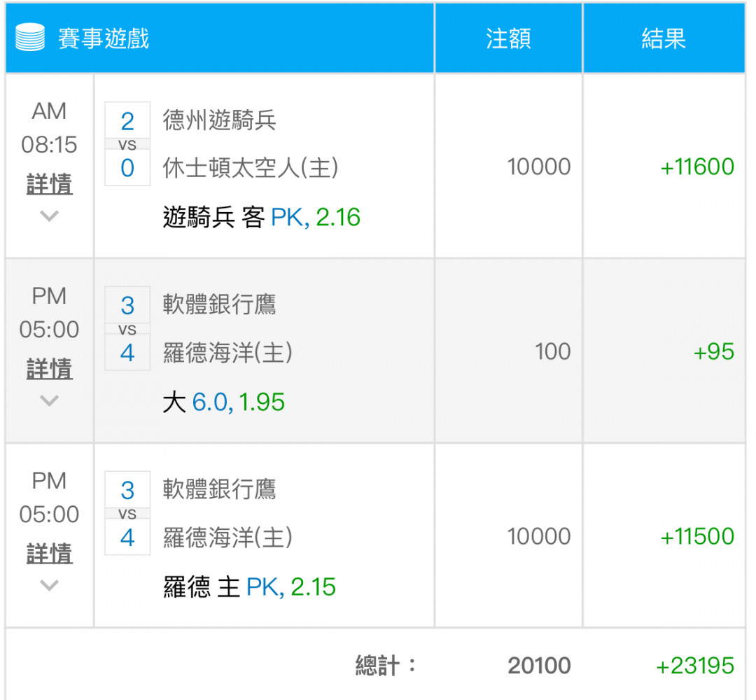The width and height of the screenshot is (756, 700).
Task: Open 詳情 link for 德州遊騎兵 game
Action: pyautogui.click(x=49, y=184)
